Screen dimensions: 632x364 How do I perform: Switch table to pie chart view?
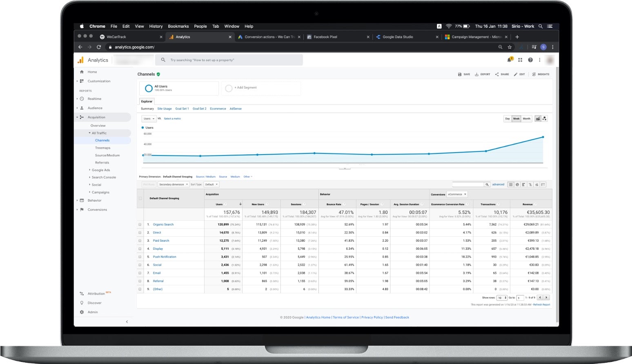(517, 184)
